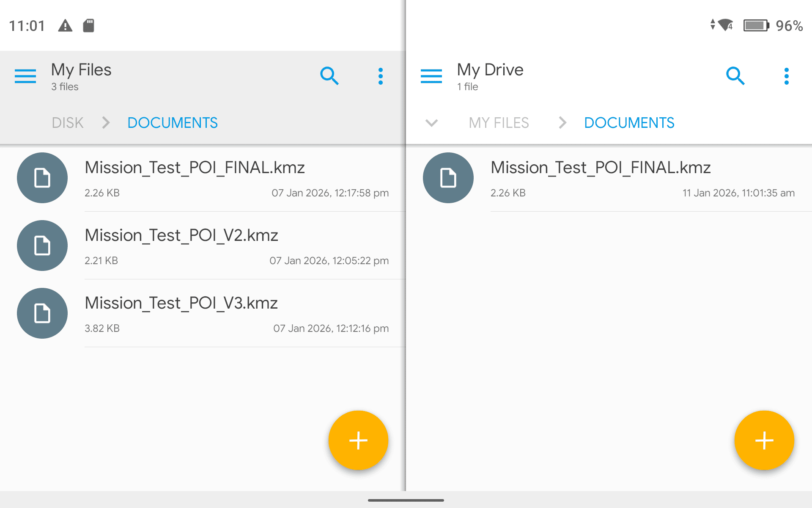Screen dimensions: 812x508
Task: Tap the My Drive pane title
Action: [490, 70]
